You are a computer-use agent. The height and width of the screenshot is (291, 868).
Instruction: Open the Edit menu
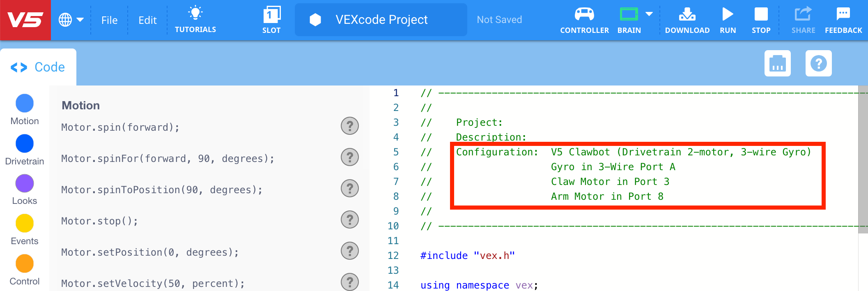(x=147, y=20)
